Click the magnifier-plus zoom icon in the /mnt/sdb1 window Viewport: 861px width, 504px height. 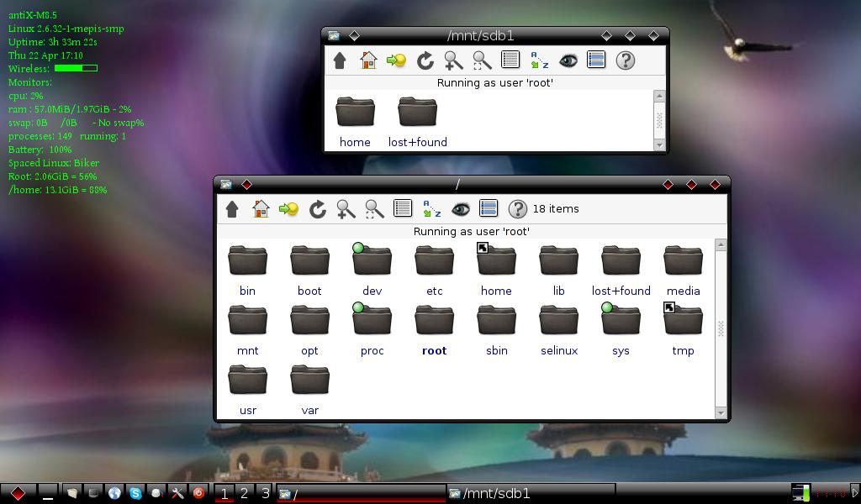coord(453,60)
